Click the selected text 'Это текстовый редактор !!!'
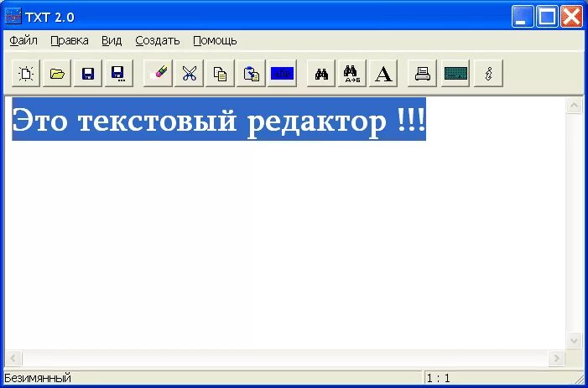The image size is (588, 388). [x=219, y=119]
